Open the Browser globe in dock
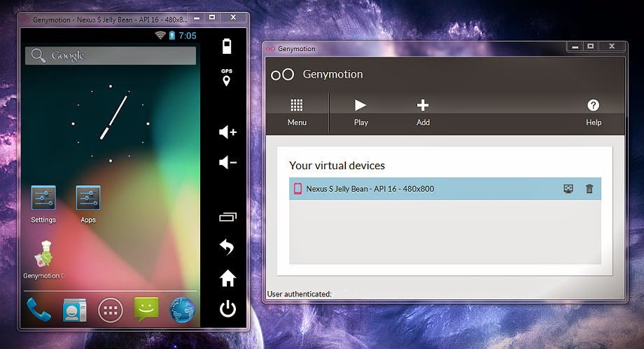 tap(182, 310)
